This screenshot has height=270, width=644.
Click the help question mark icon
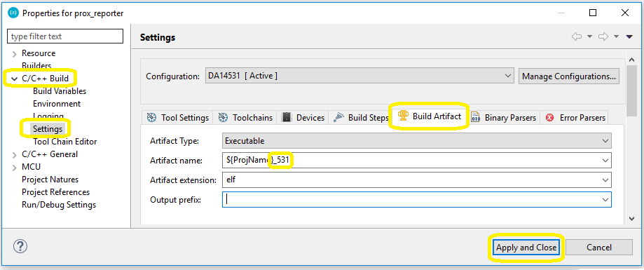point(20,246)
